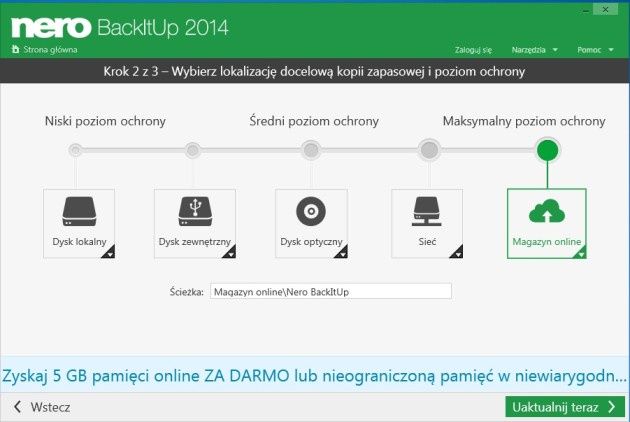
Task: Open the Narzędzia dropdown arrow
Action: point(555,50)
